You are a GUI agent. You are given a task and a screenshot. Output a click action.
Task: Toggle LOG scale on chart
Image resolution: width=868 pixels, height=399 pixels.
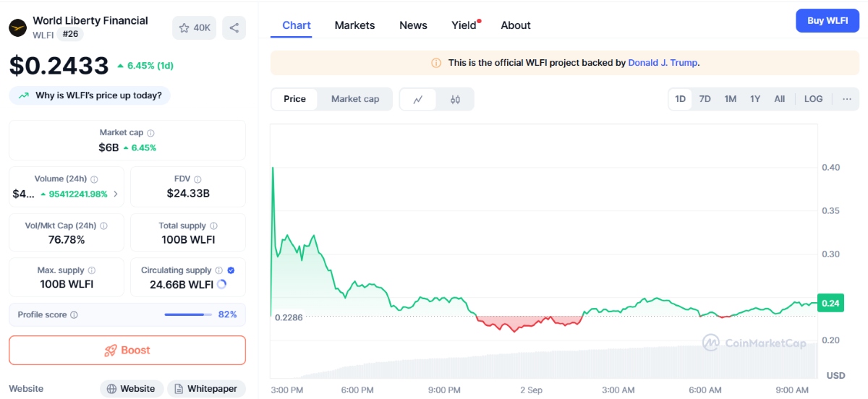pos(814,99)
